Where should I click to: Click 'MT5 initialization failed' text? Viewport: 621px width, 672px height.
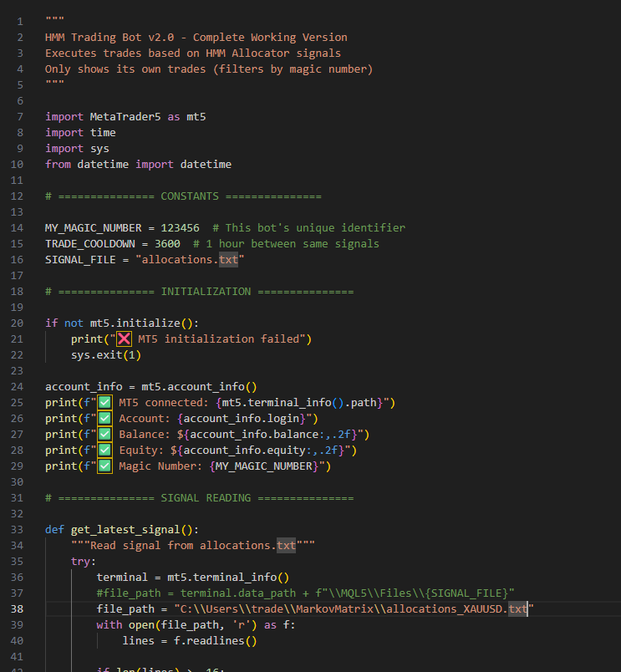219,339
